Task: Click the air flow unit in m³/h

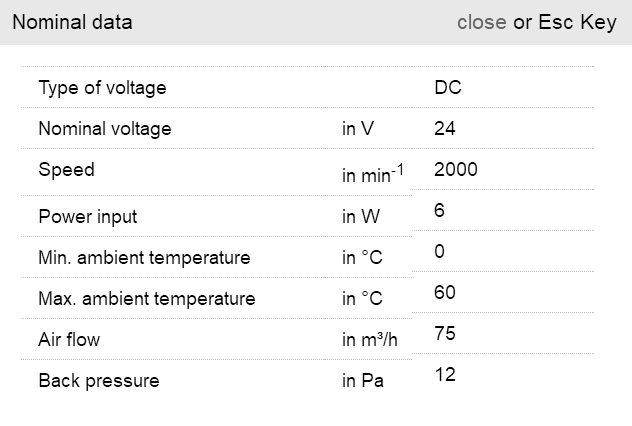Action: pyautogui.click(x=370, y=340)
